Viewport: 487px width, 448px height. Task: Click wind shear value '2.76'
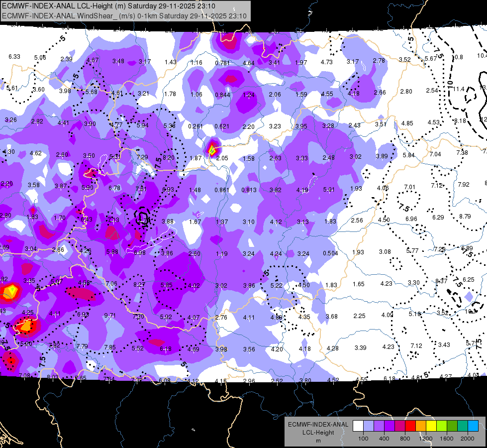[221, 318]
